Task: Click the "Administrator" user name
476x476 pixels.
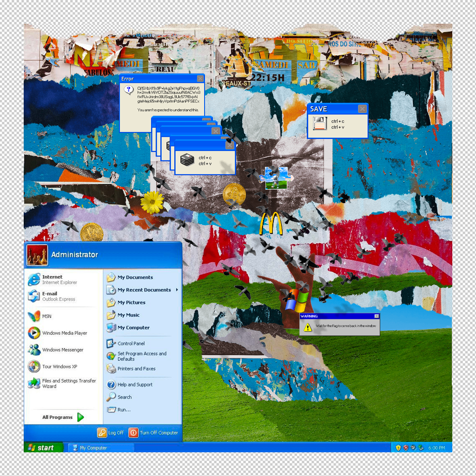Action: pos(75,255)
